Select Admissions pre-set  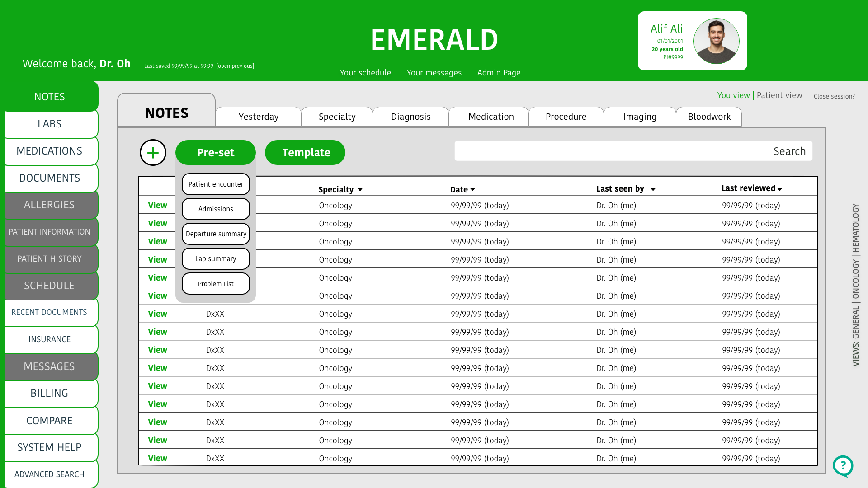[216, 209]
